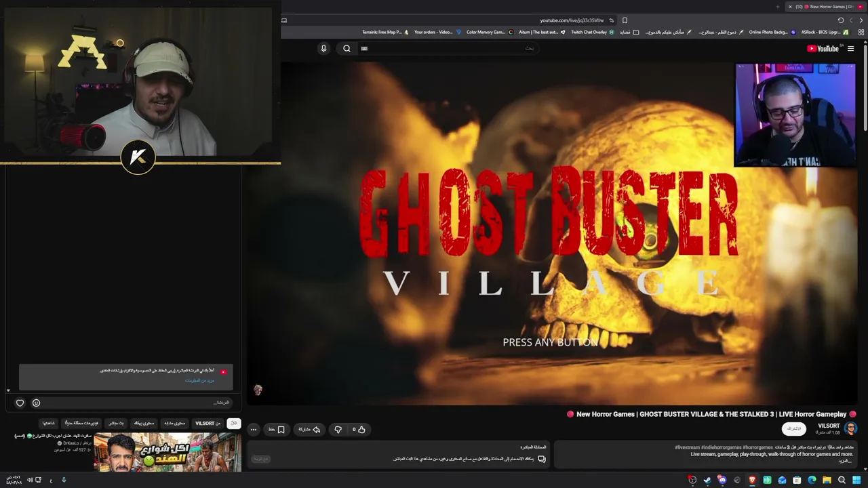The image size is (868, 488).
Task: Go to YouTube home via the logo
Action: pyautogui.click(x=823, y=48)
